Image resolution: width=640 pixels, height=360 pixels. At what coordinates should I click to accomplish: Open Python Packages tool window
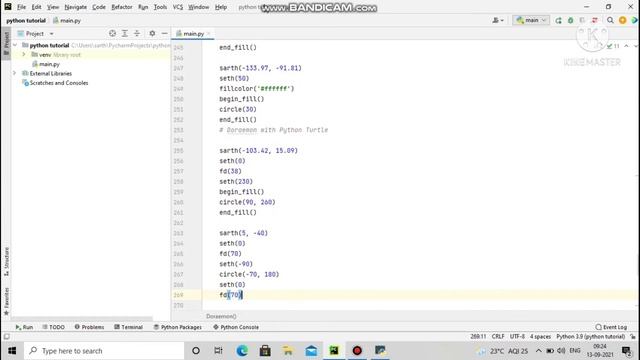tap(178, 327)
